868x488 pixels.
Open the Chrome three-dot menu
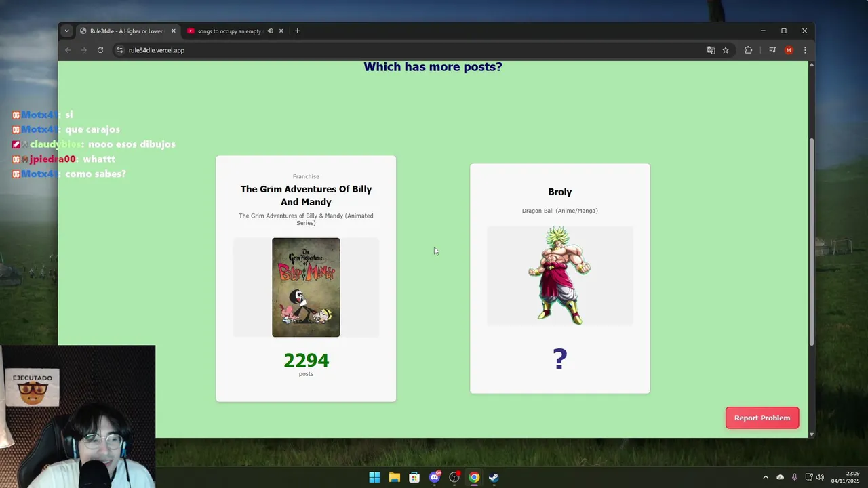[x=805, y=50]
